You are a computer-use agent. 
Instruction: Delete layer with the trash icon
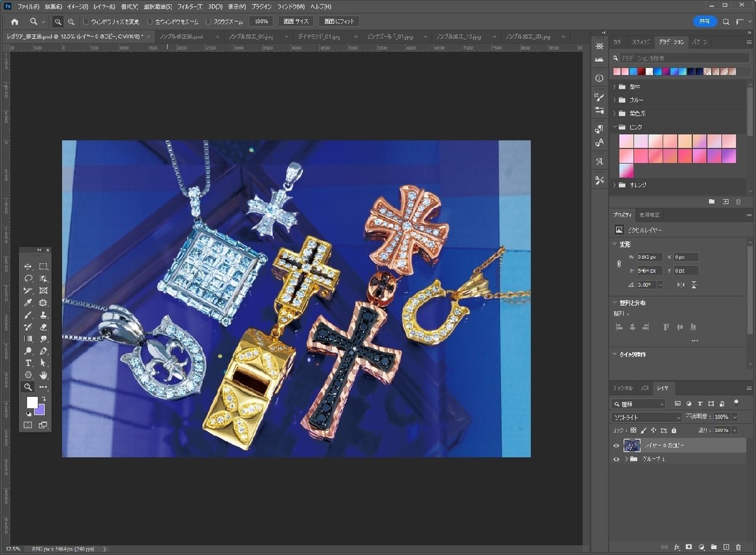click(x=738, y=547)
